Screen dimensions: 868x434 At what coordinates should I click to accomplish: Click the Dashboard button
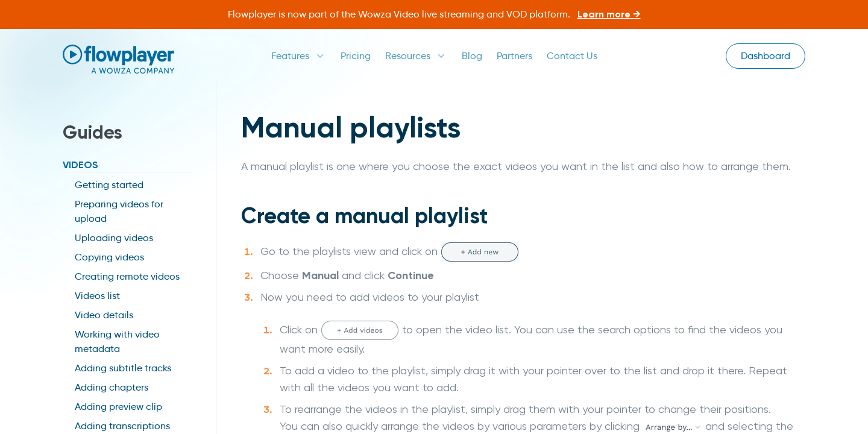[x=765, y=56]
